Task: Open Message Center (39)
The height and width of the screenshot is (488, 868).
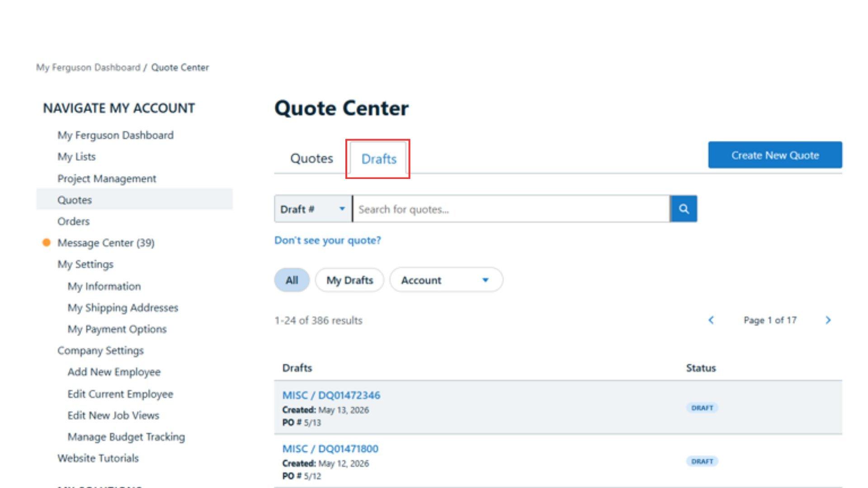Action: 106,243
